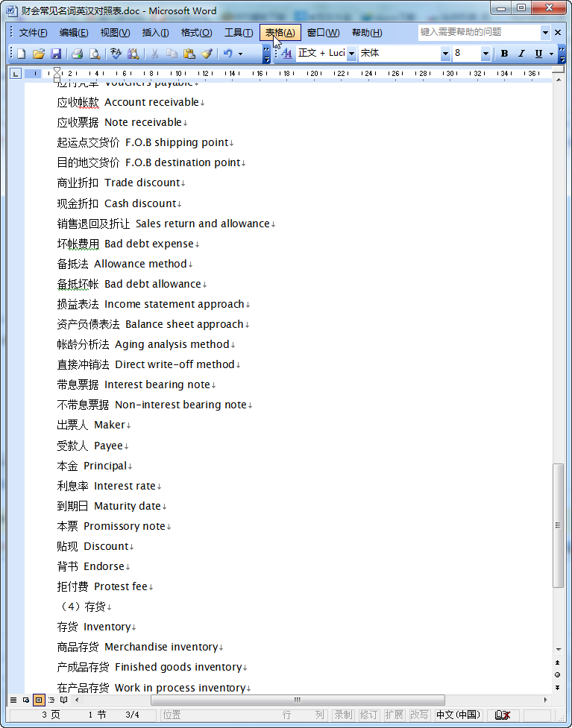The image size is (572, 728).
Task: Run the spelling and grammar check icon
Action: click(x=116, y=54)
